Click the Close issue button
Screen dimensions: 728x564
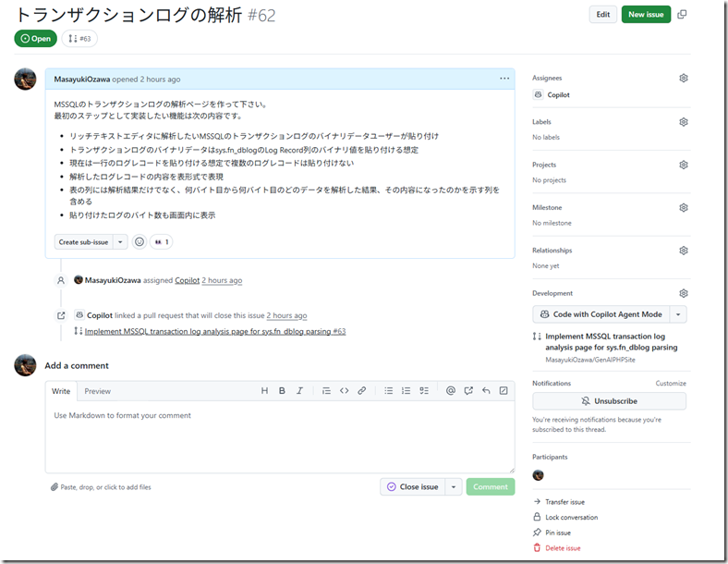point(412,487)
